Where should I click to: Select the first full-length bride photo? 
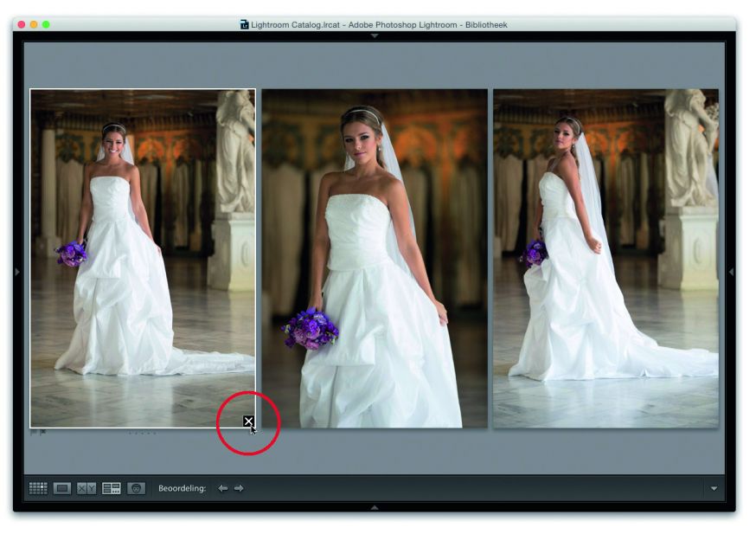click(143, 258)
